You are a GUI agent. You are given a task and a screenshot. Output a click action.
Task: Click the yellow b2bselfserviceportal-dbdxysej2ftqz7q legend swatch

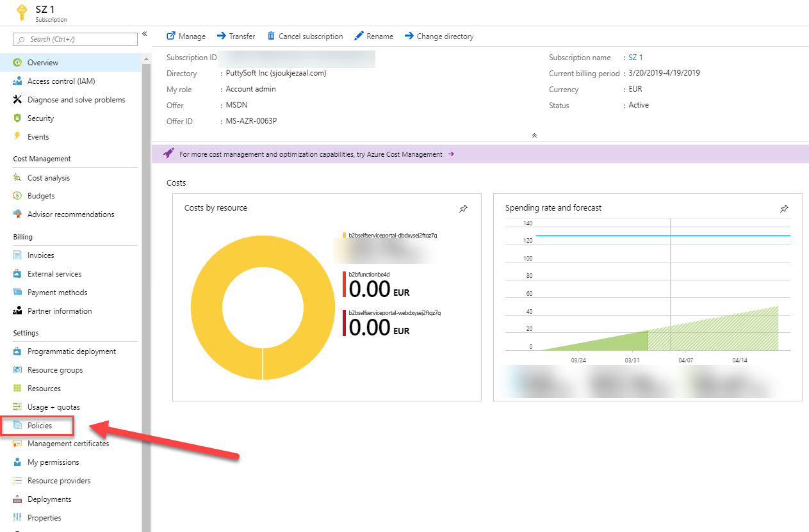(x=344, y=236)
